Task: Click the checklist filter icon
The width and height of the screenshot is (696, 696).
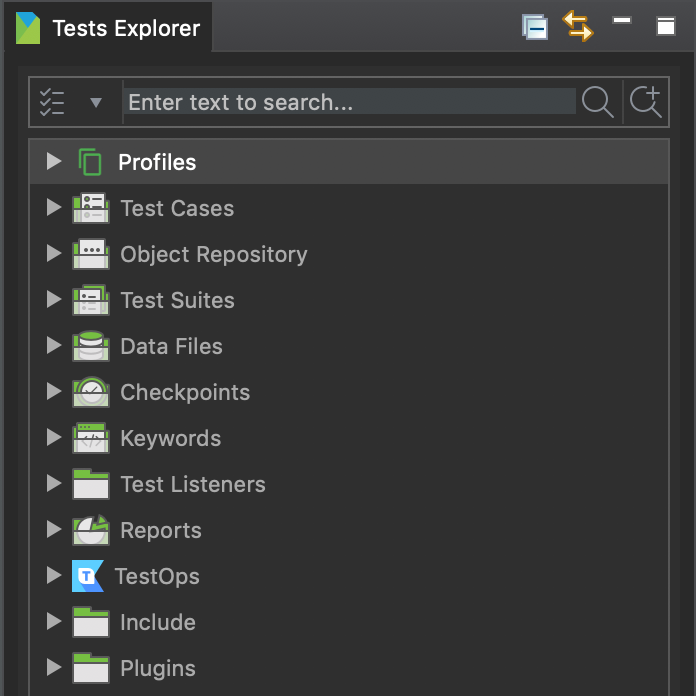Action: click(52, 102)
